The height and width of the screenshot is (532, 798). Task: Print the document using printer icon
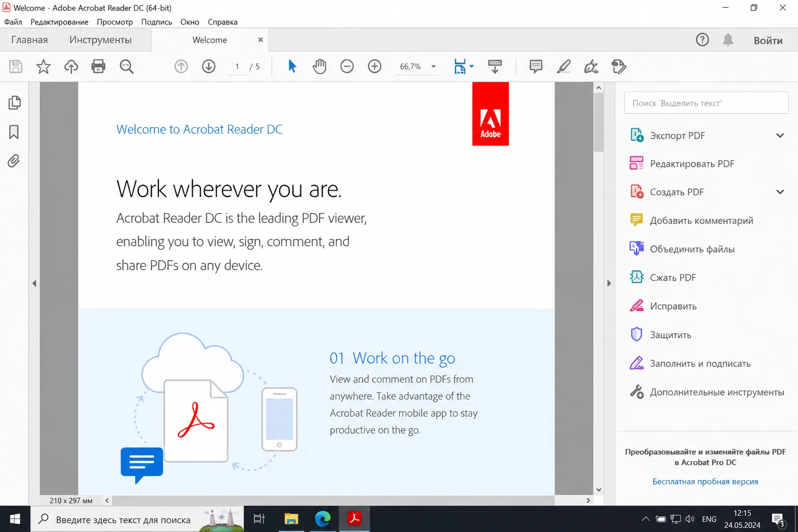click(98, 66)
